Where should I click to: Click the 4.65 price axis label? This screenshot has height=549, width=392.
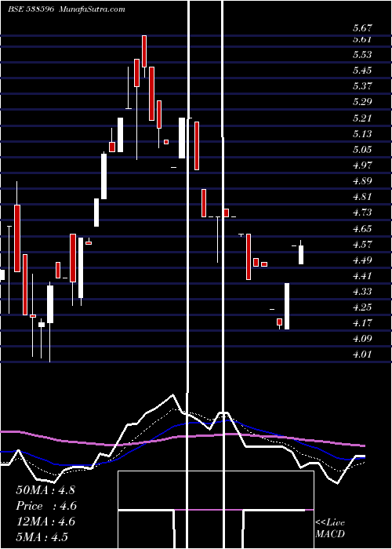[x=362, y=229]
